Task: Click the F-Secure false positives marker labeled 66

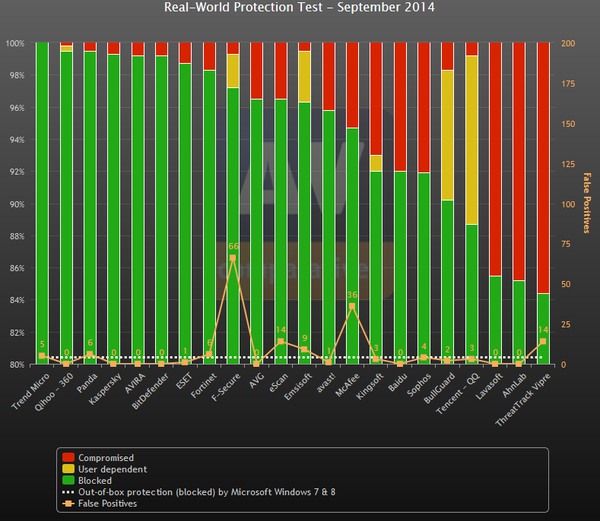Action: [x=233, y=258]
